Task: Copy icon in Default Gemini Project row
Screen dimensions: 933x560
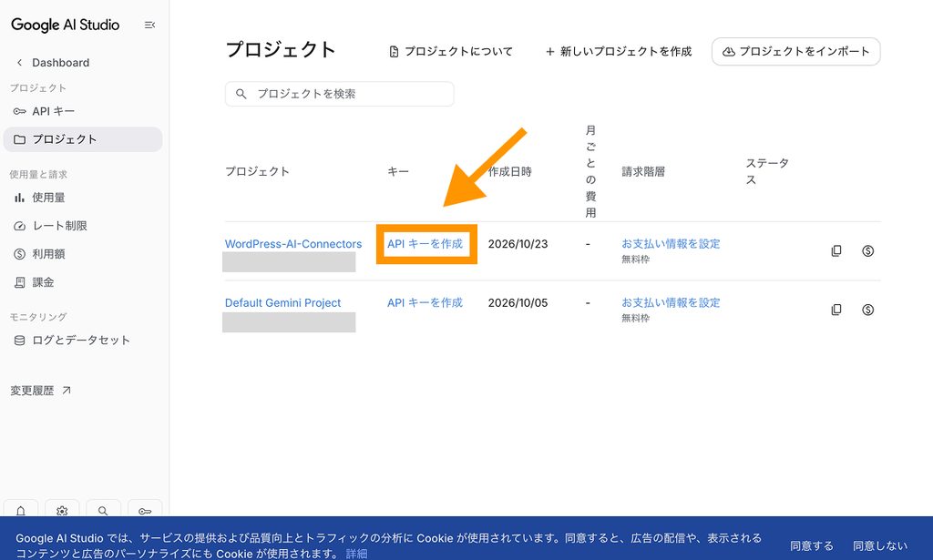Action: click(836, 310)
